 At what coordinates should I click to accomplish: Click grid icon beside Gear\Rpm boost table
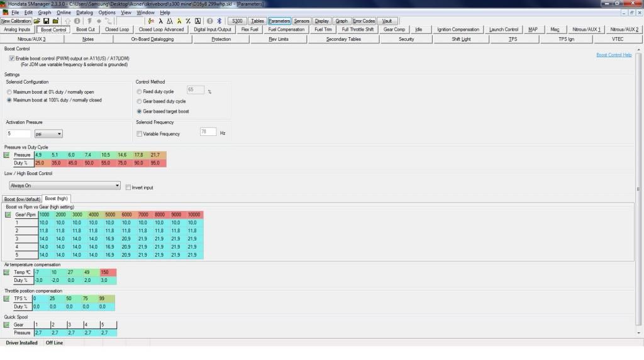[x=7, y=215]
